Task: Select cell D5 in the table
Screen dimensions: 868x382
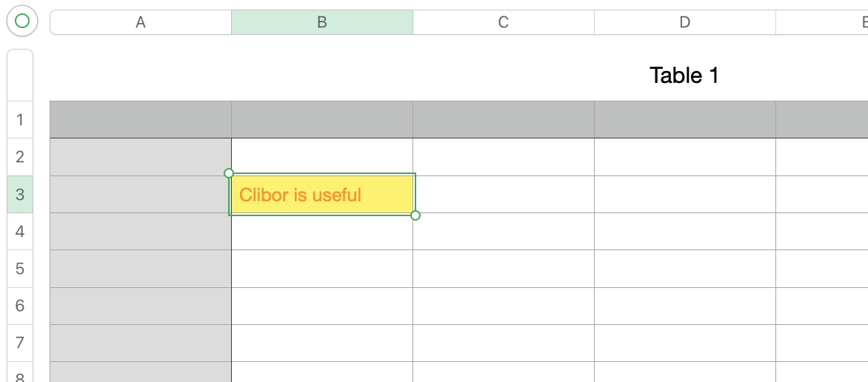Action: (685, 269)
